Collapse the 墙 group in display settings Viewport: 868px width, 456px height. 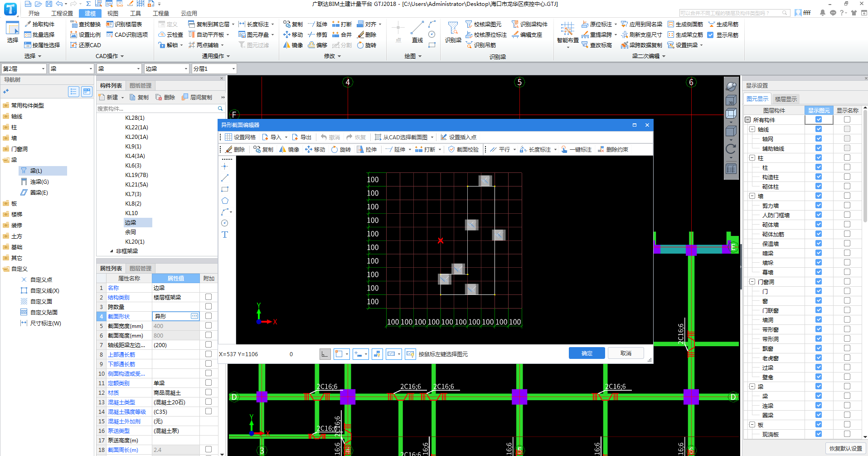point(752,196)
